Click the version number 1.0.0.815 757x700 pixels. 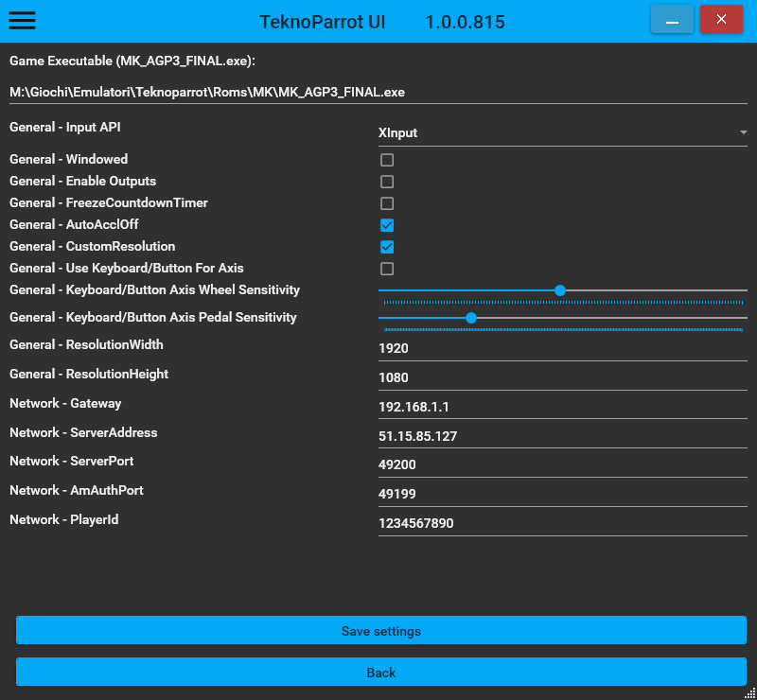point(465,22)
